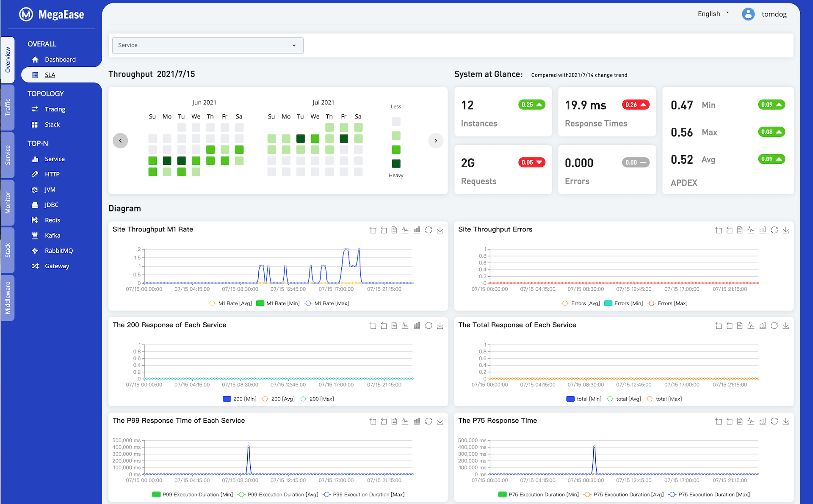
Task: Open the Service dropdown selector
Action: click(x=207, y=45)
